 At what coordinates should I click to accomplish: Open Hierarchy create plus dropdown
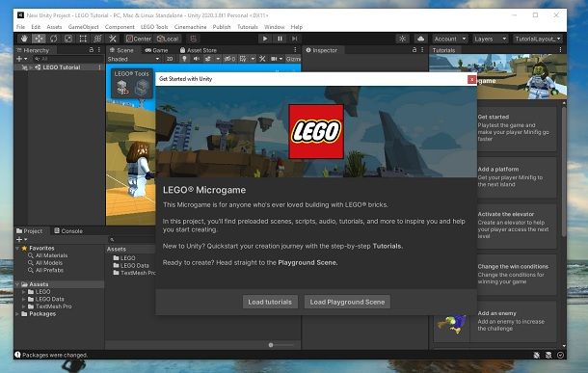tap(22, 59)
